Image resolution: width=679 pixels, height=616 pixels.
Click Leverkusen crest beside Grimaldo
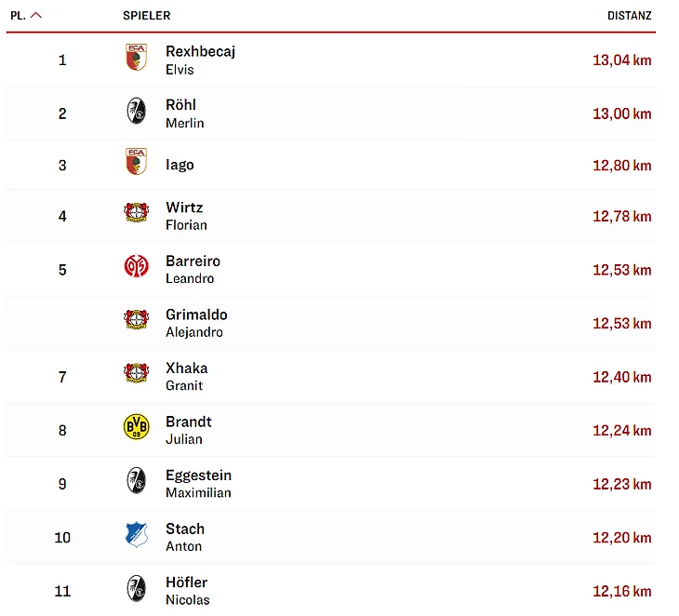pos(137,319)
